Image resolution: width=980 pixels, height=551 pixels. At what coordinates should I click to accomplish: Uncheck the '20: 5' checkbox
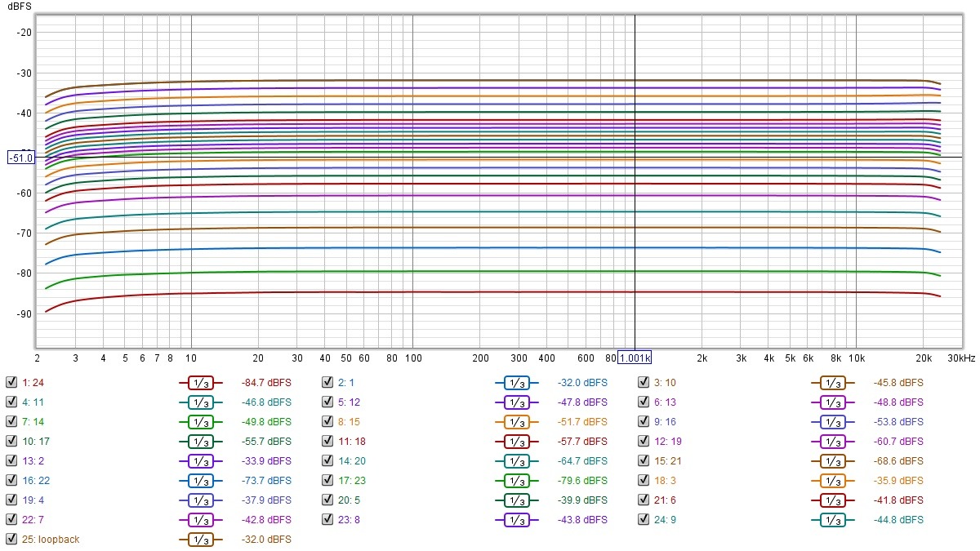[x=327, y=500]
